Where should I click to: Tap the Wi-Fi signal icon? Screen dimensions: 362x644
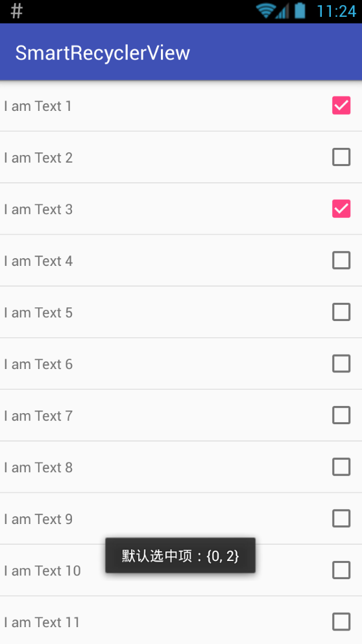265,11
